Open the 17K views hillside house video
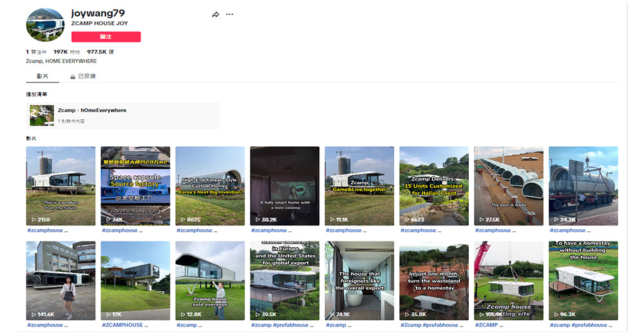This screenshot has height=335, width=644. [135, 281]
